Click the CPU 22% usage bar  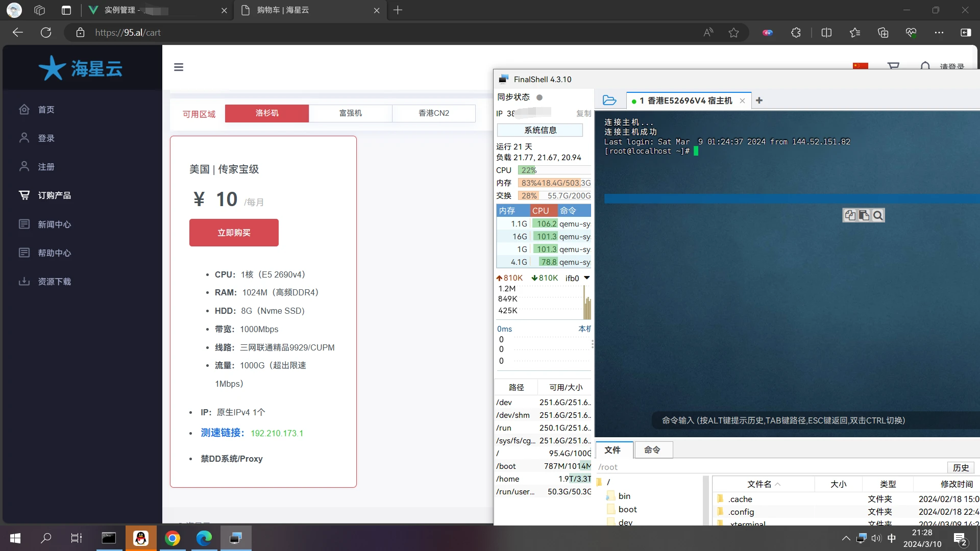click(x=554, y=170)
